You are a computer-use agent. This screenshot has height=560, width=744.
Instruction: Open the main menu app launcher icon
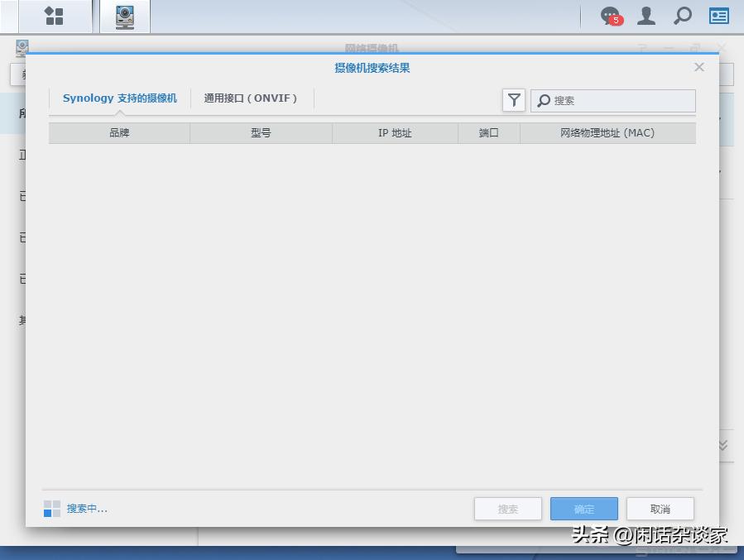(x=53, y=15)
